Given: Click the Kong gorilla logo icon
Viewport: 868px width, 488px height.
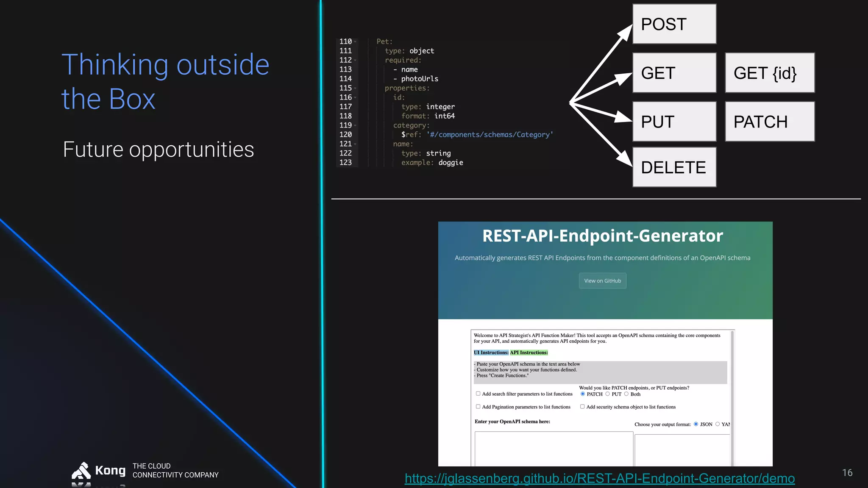Looking at the screenshot, I should (81, 471).
